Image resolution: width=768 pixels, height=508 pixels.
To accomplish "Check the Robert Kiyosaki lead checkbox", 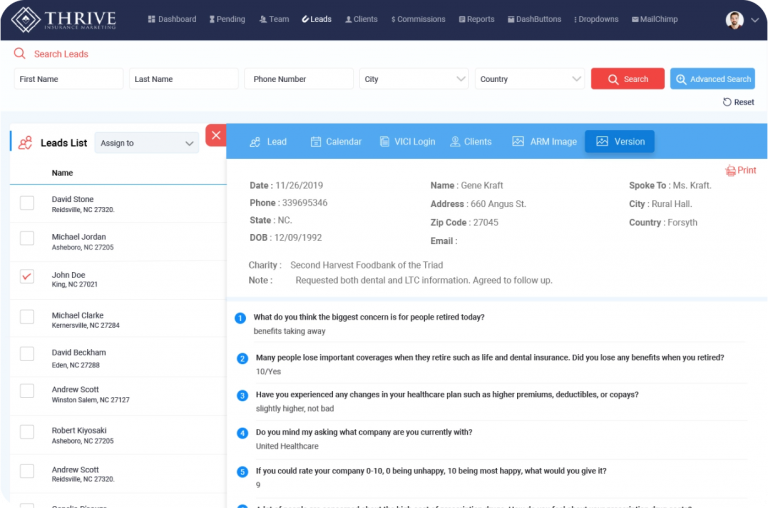I will pos(27,432).
